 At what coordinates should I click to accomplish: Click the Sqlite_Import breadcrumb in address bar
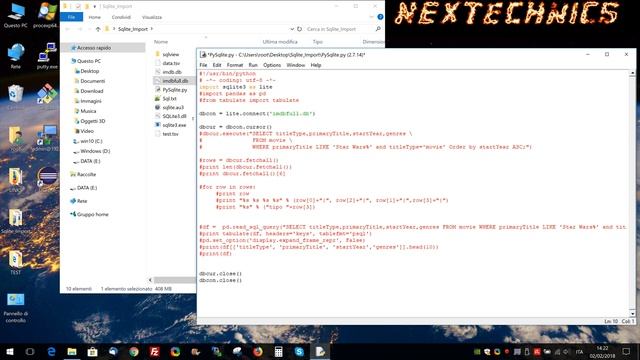coord(133,29)
